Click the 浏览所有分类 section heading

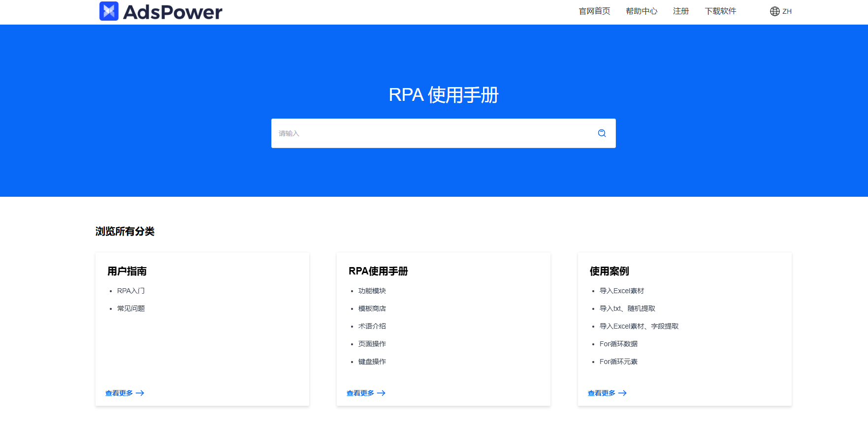(x=125, y=231)
